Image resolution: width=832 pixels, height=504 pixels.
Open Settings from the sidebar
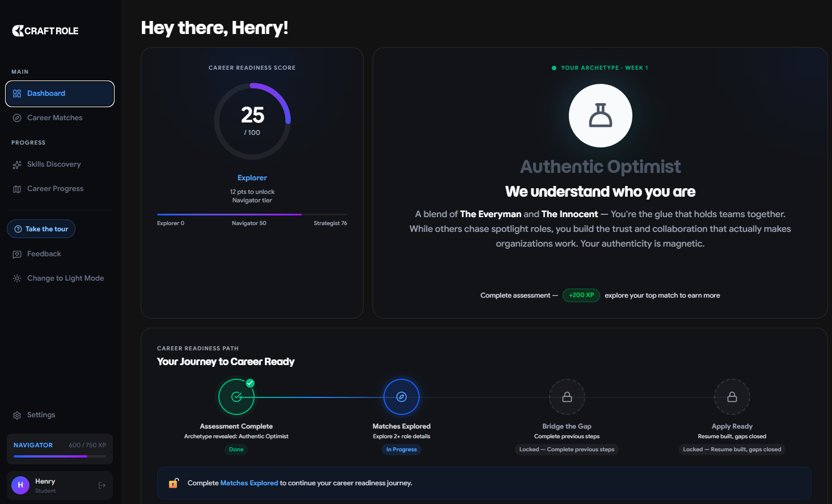60,415
